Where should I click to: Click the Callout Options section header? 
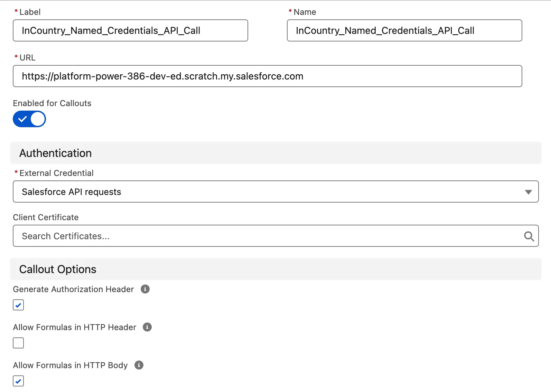click(58, 269)
